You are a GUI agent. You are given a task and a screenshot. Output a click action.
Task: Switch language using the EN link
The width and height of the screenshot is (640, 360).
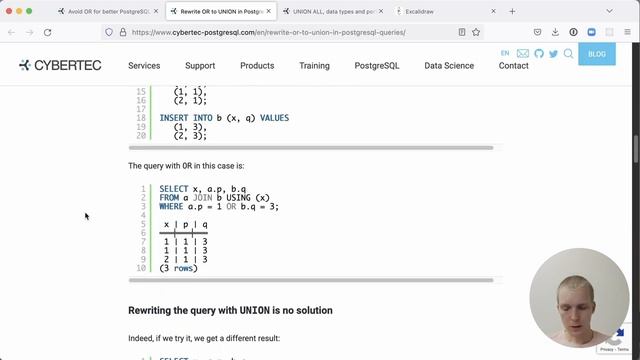tap(505, 53)
